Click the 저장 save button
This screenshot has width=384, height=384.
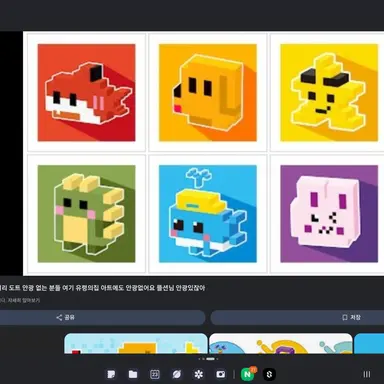click(x=297, y=317)
